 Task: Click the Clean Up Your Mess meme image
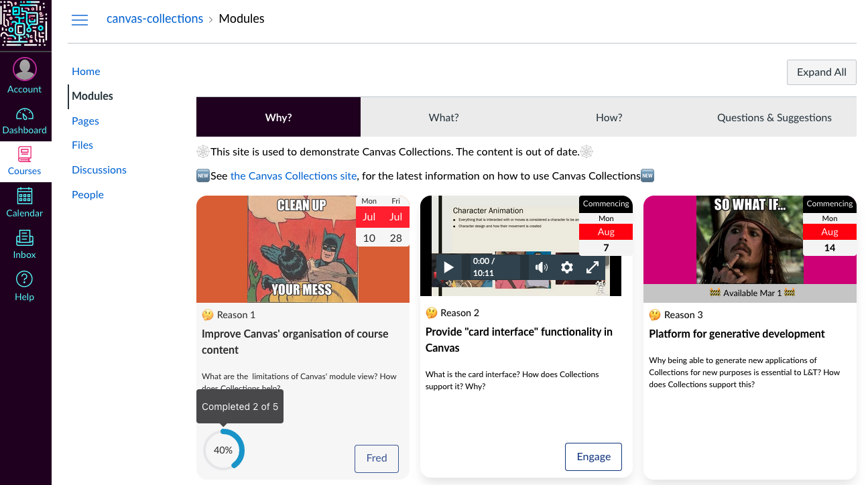pyautogui.click(x=303, y=249)
